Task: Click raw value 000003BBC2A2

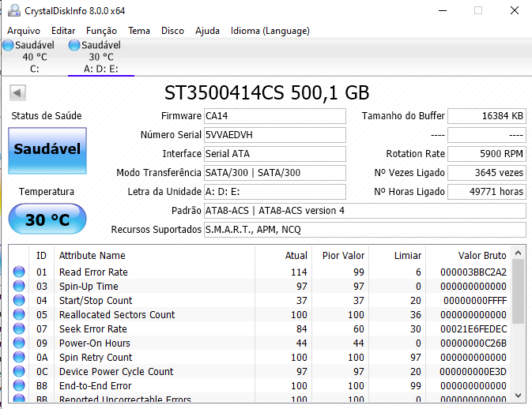Action: click(x=474, y=272)
